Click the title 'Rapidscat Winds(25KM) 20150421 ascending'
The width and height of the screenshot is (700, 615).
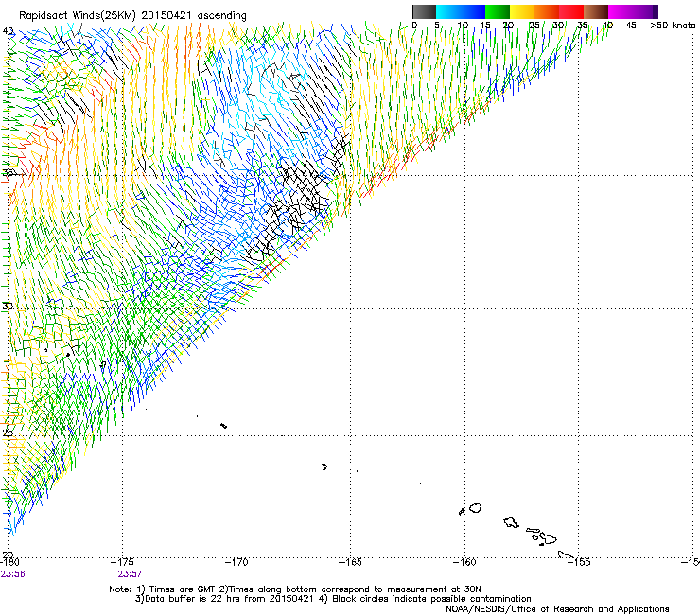[x=132, y=16]
